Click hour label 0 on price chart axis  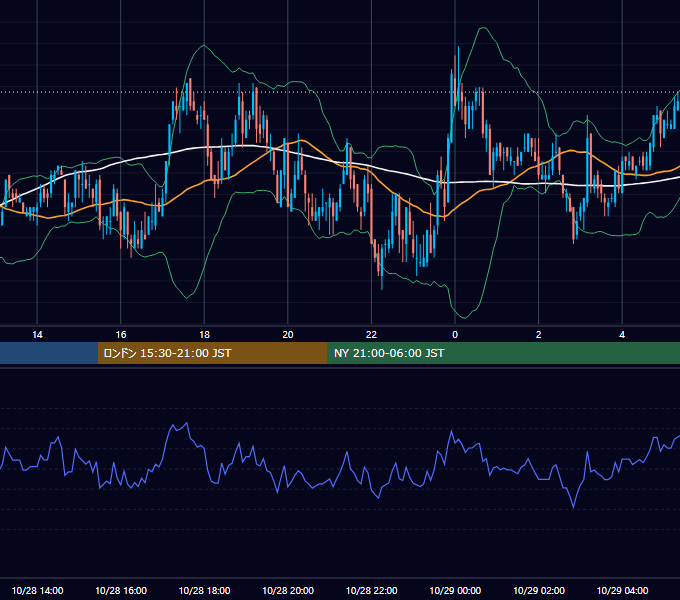[x=455, y=334]
